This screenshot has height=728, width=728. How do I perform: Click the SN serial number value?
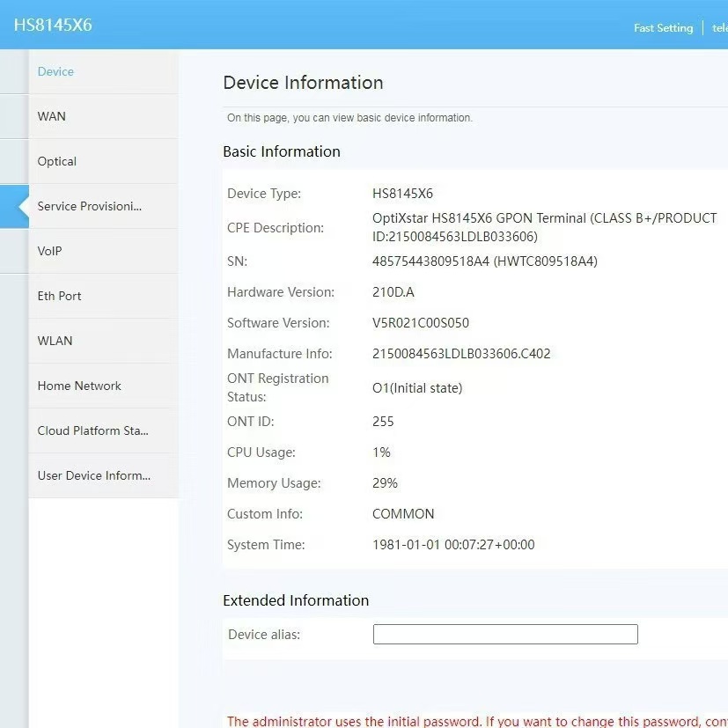pos(484,261)
